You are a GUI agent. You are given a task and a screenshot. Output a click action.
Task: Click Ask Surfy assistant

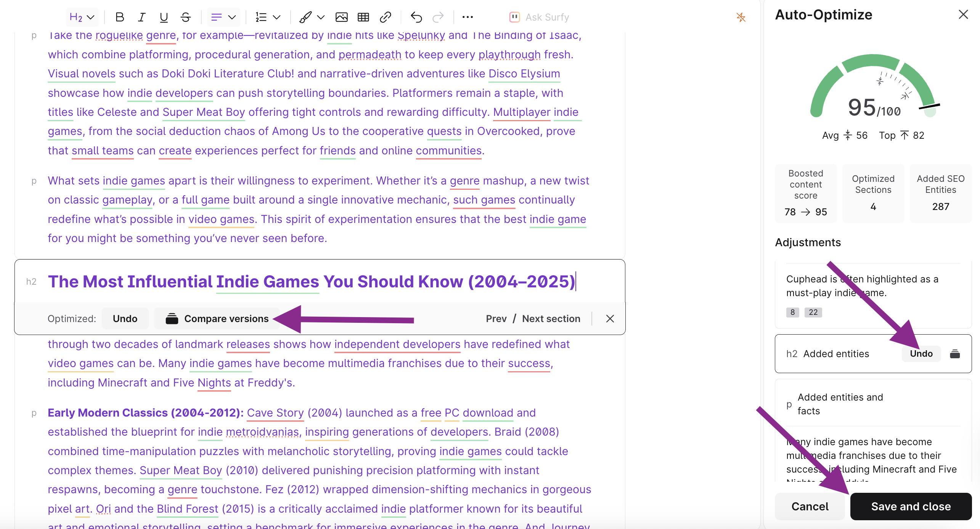[x=539, y=17]
